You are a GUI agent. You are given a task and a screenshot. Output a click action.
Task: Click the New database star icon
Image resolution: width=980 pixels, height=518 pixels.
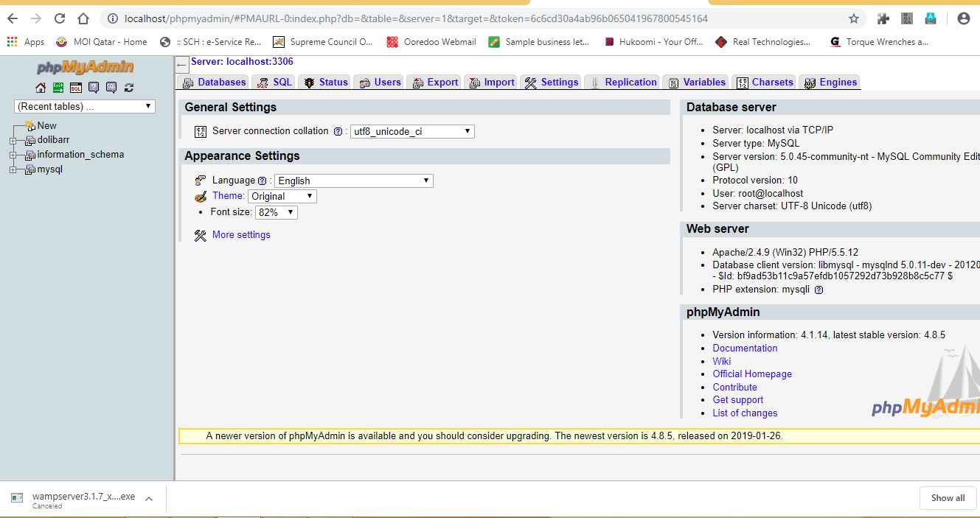tap(29, 125)
